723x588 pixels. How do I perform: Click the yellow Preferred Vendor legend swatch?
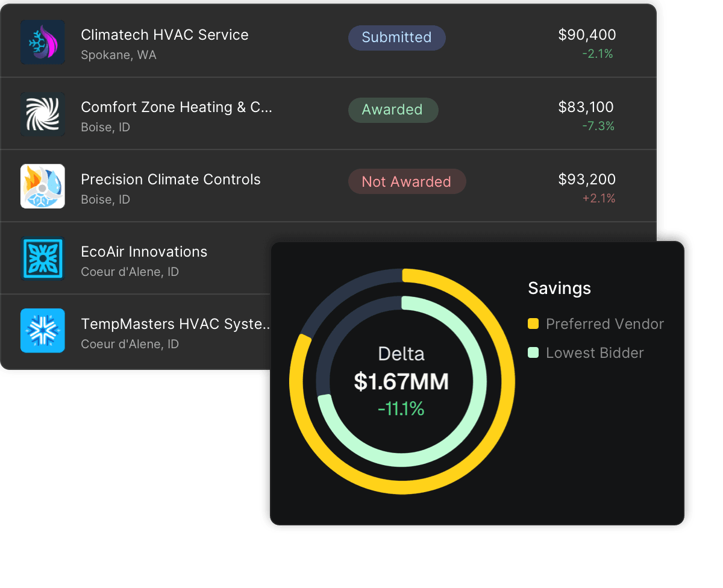click(533, 324)
